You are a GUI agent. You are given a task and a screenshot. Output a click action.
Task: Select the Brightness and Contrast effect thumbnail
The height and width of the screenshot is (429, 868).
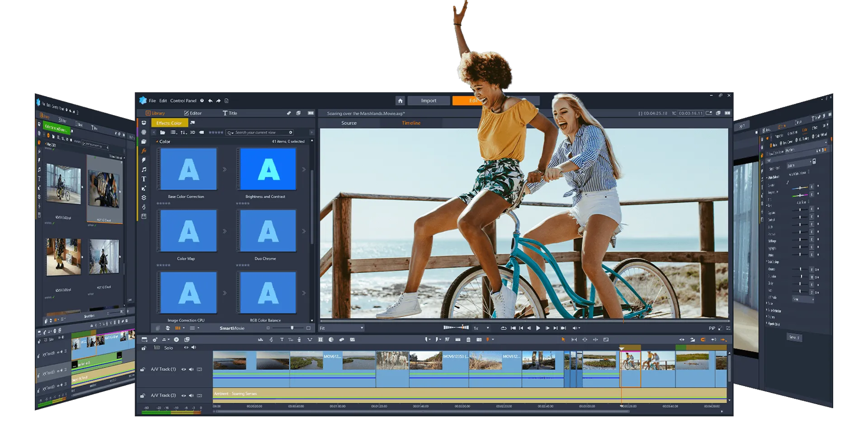click(x=268, y=169)
